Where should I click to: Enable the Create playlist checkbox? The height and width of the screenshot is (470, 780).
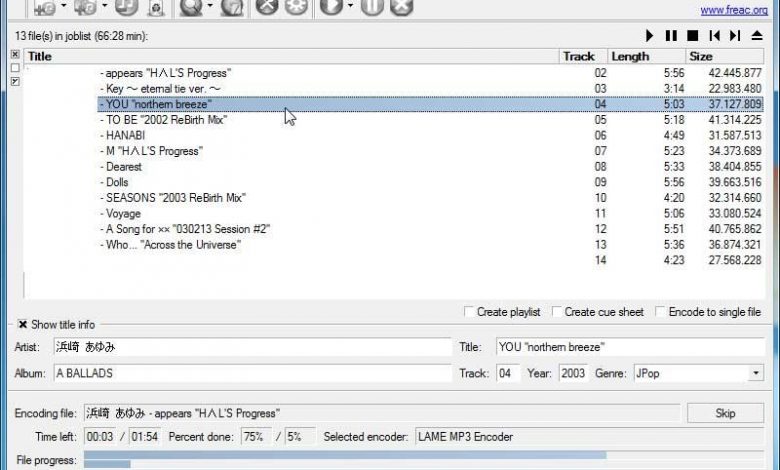[469, 312]
